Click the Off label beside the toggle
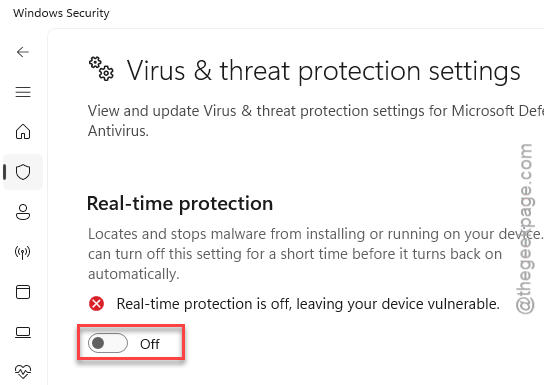This screenshot has width=544, height=385. point(150,344)
